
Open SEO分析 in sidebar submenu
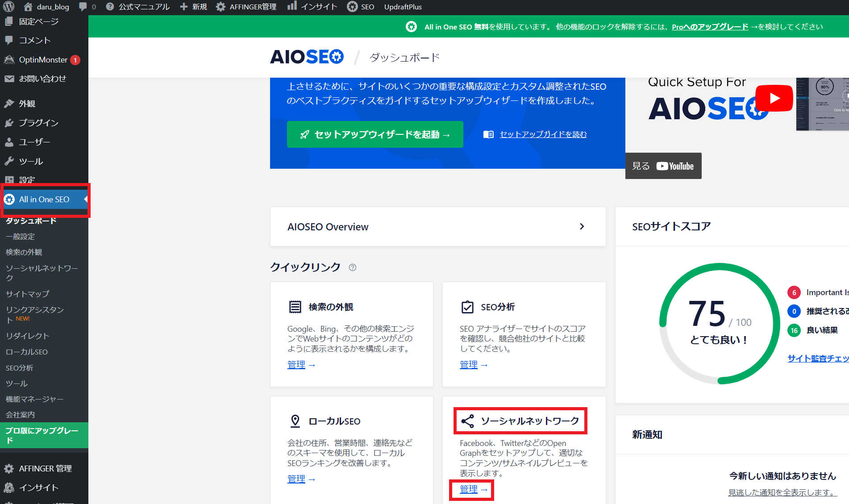(x=19, y=368)
